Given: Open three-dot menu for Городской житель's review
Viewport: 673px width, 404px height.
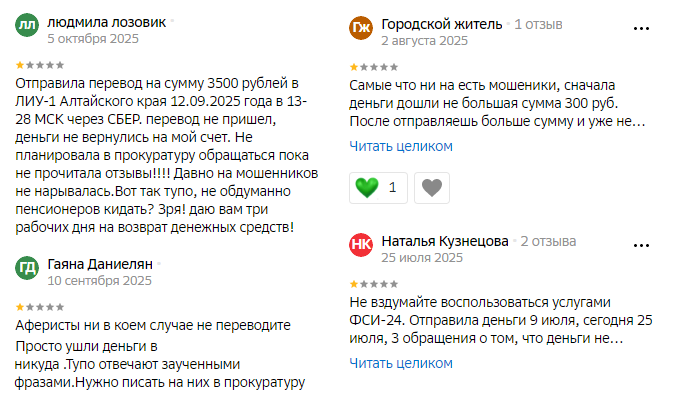Looking at the screenshot, I should point(641,30).
